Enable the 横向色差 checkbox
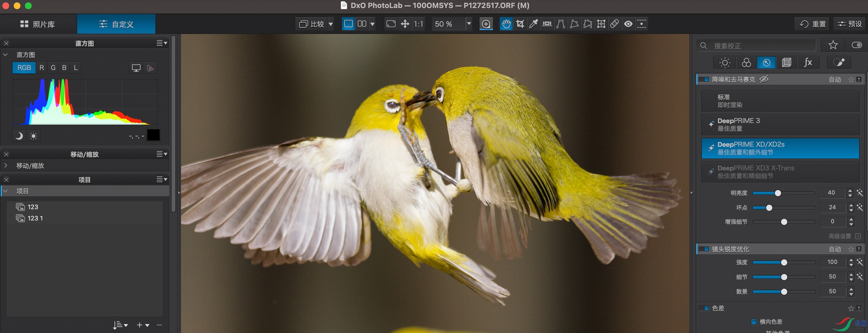Viewport: 868px width, 333px height. pyautogui.click(x=754, y=321)
